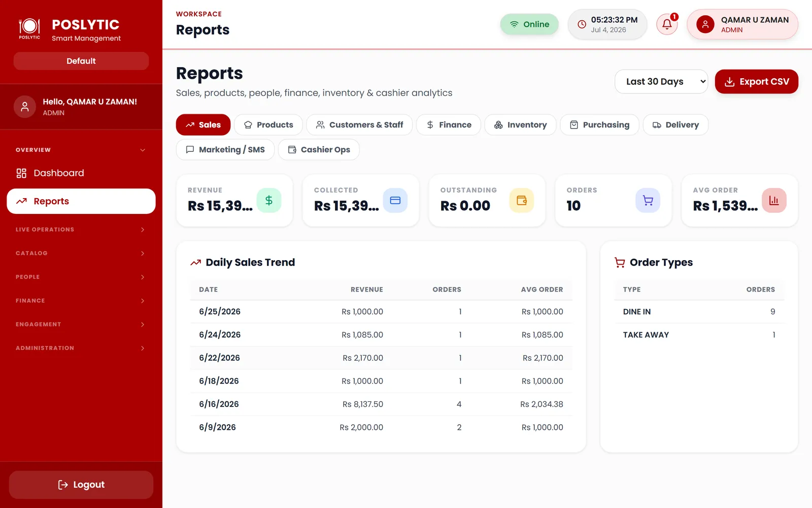Click the Orders count card showing 10

point(614,201)
